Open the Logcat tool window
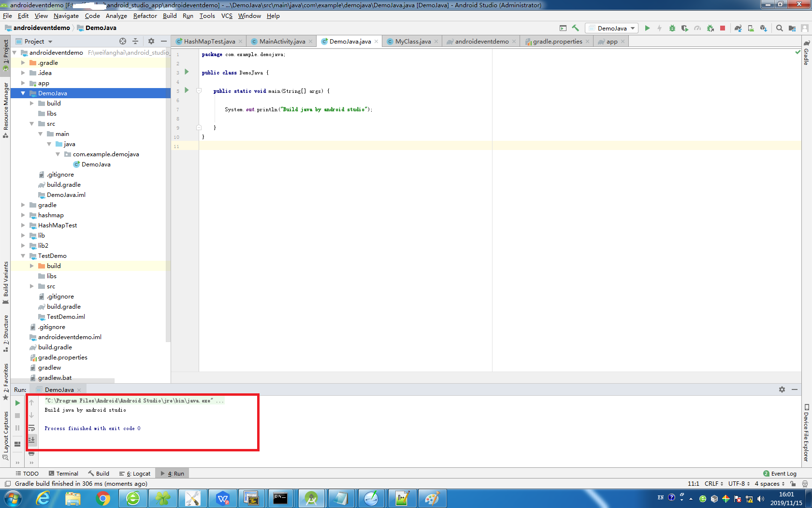 pyautogui.click(x=135, y=474)
